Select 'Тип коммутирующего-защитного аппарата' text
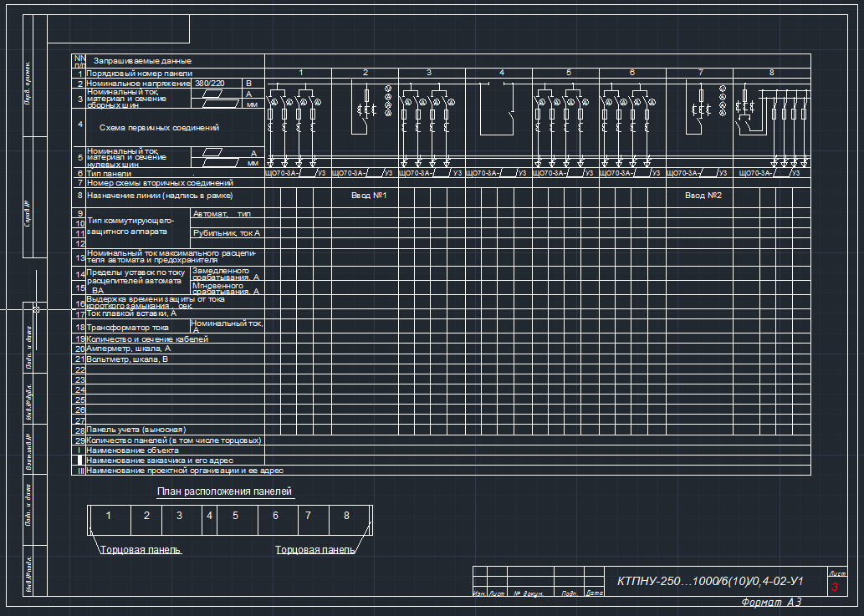864x616 pixels. click(x=130, y=227)
